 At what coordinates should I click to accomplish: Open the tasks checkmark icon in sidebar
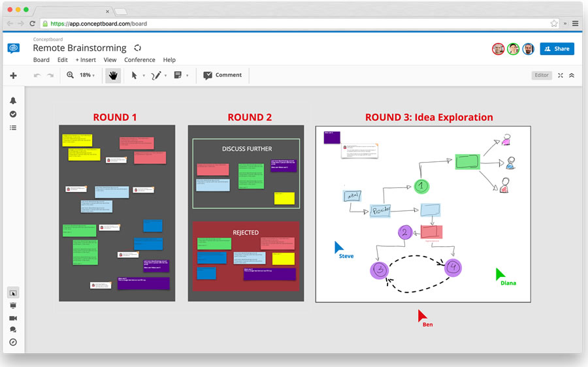[x=13, y=114]
